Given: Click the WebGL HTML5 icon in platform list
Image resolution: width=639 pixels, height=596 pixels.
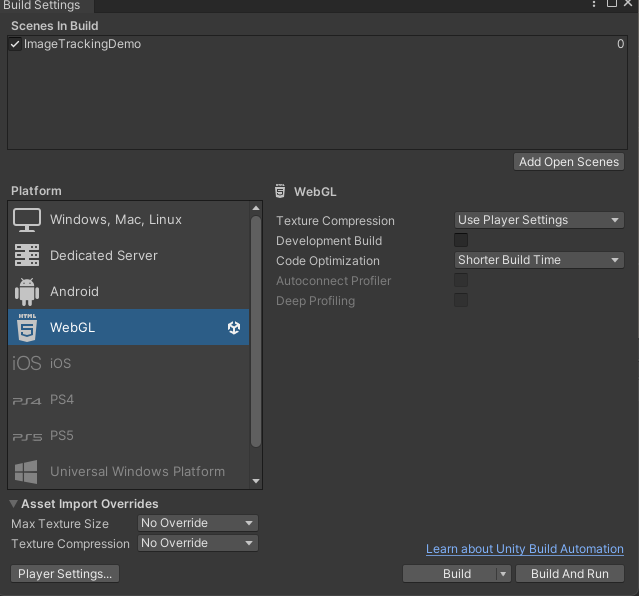Looking at the screenshot, I should click(27, 327).
